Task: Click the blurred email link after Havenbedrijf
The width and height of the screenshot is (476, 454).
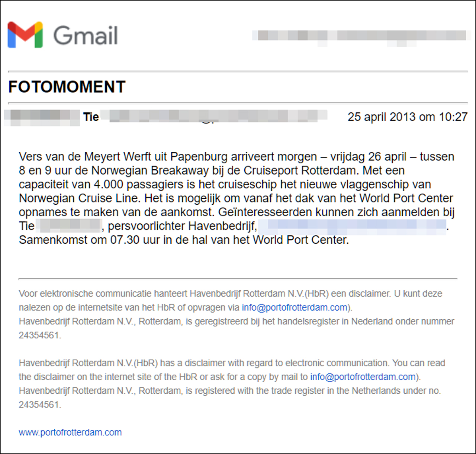Action: tap(352, 226)
